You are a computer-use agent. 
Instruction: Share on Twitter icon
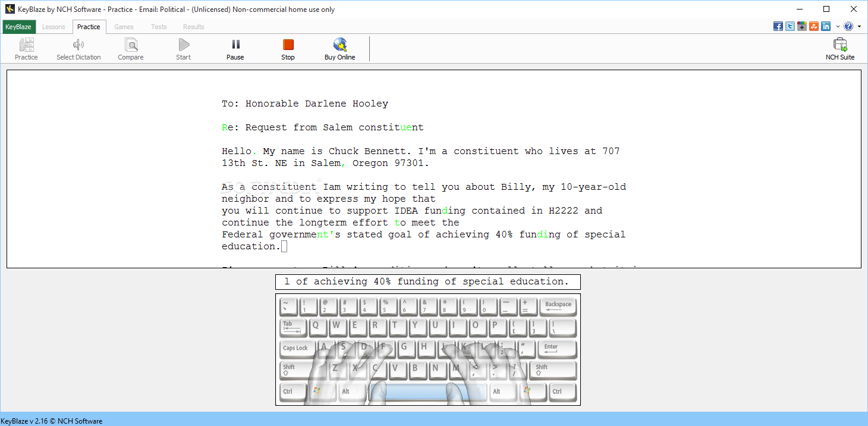coord(790,26)
